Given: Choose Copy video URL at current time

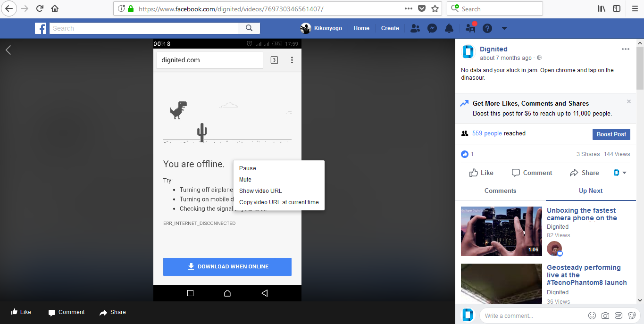Looking at the screenshot, I should click(279, 202).
